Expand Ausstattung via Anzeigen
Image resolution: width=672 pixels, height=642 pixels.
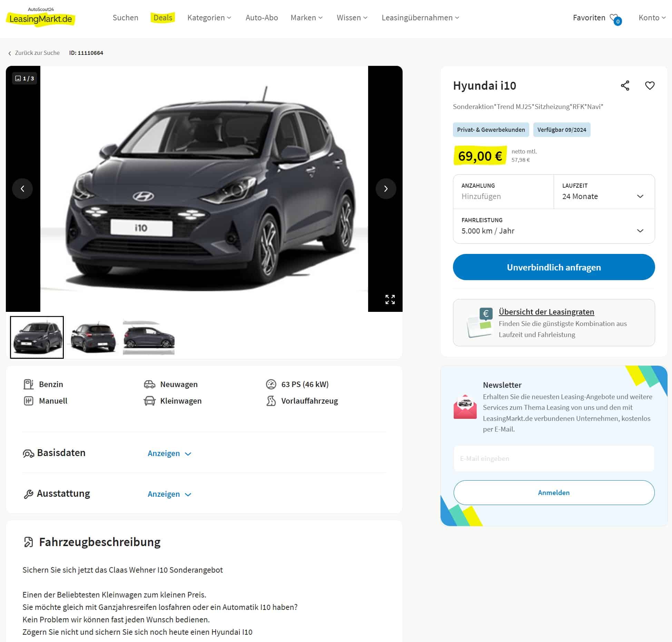[x=169, y=494]
